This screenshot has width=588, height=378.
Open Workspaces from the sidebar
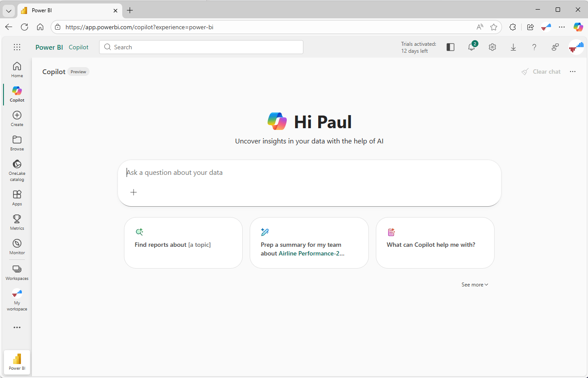point(17,272)
